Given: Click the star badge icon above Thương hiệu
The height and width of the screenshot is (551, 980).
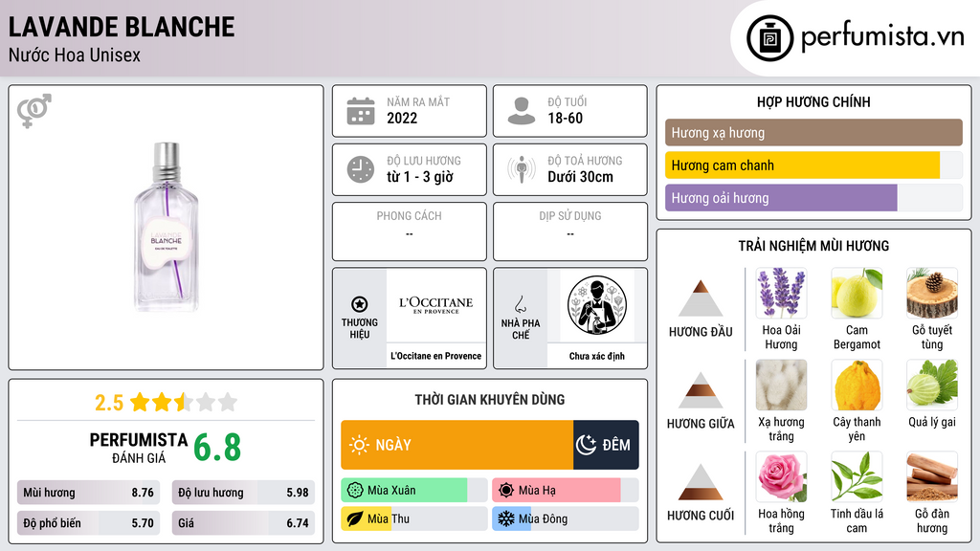Looking at the screenshot, I should coord(360,304).
